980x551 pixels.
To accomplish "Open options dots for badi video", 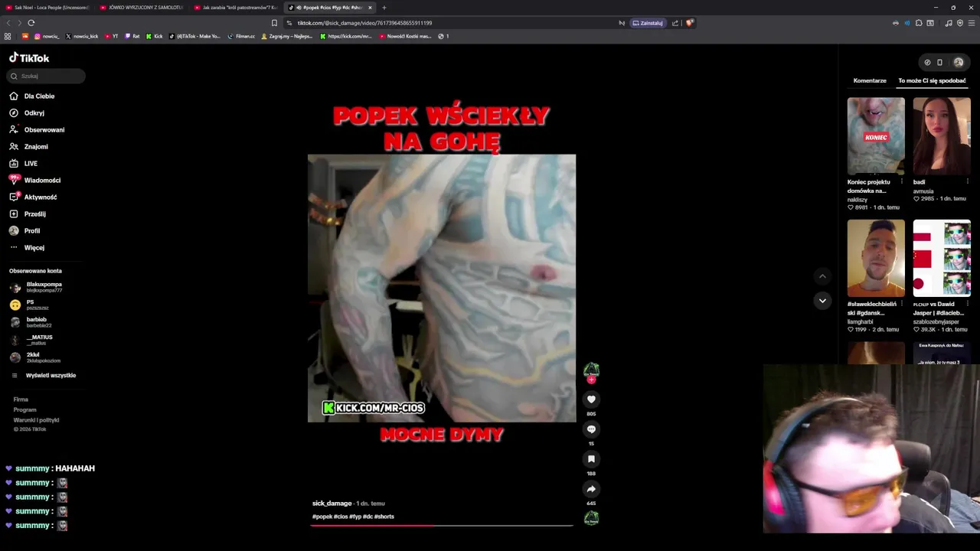I will pyautogui.click(x=967, y=182).
